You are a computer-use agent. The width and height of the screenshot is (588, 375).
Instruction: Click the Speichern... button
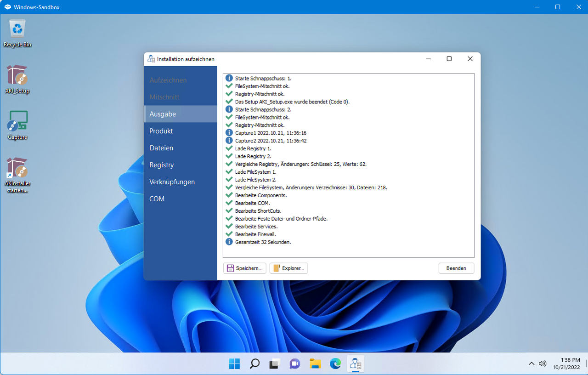(245, 268)
